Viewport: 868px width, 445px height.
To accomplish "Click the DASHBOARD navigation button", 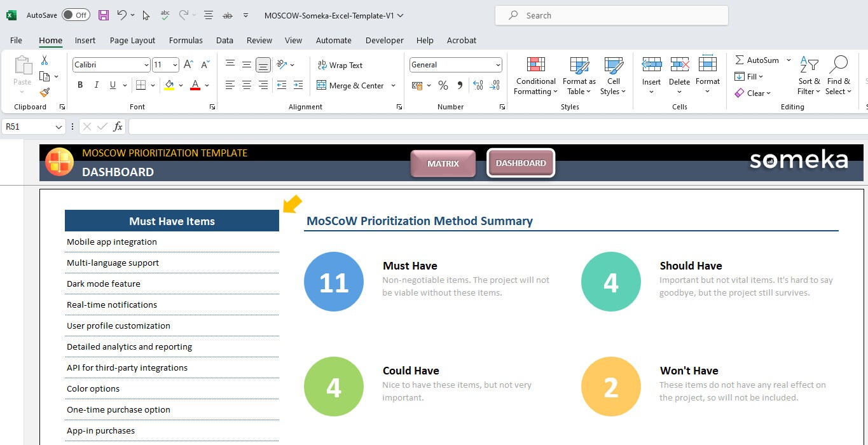I will [520, 163].
